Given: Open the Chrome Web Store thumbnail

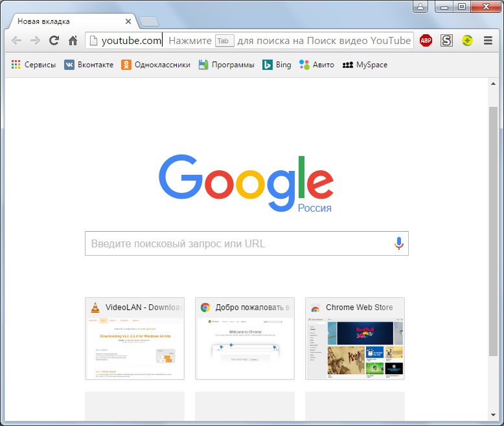Looking at the screenshot, I should tap(355, 339).
